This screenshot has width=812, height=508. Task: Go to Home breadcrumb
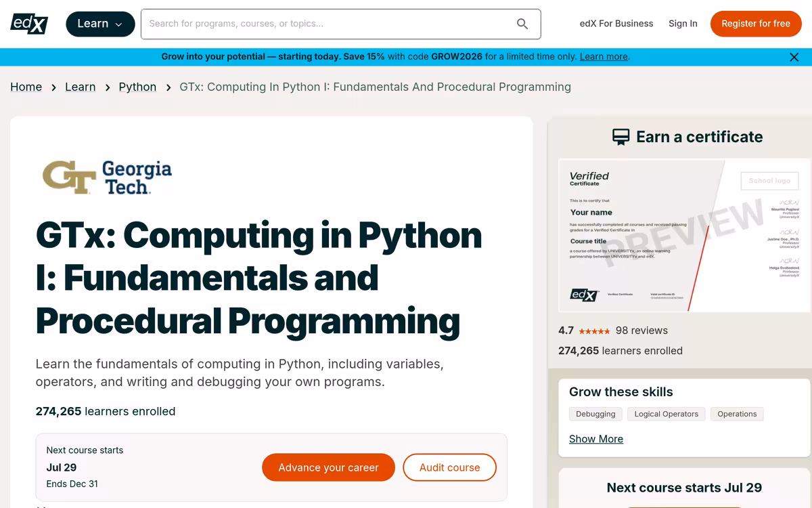26,87
